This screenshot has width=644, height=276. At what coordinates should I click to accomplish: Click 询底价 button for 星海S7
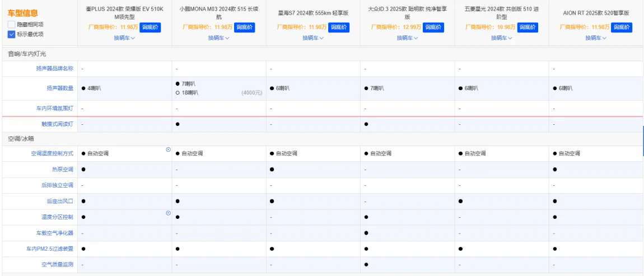(339, 27)
